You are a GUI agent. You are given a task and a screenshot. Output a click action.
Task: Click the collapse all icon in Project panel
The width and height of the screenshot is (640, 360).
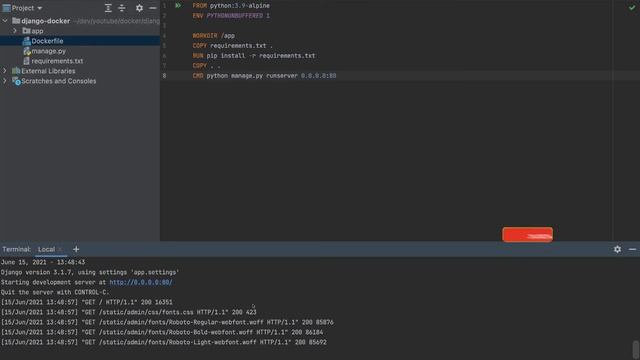[122, 8]
